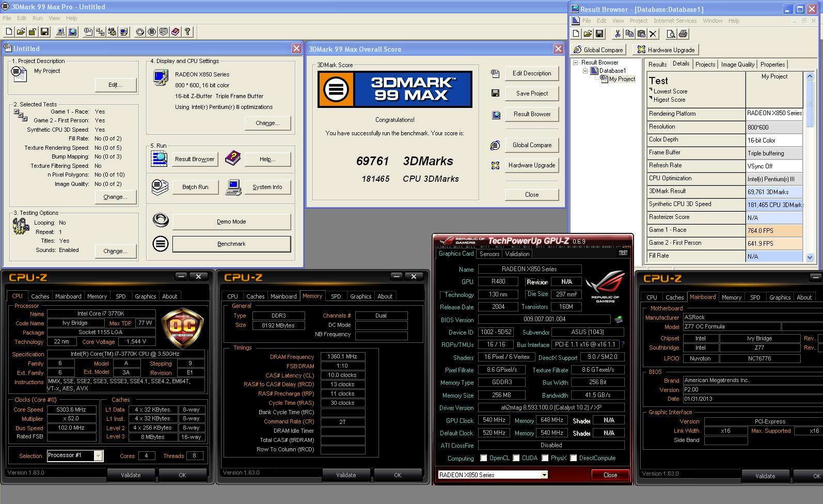This screenshot has height=504, width=823.
Task: Click Benchmark striped-circle icon in 3DMark toolbar
Action: (x=152, y=32)
